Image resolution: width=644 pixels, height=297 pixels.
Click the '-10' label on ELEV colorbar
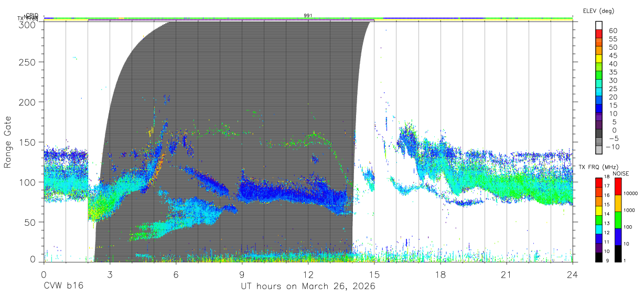pos(612,147)
